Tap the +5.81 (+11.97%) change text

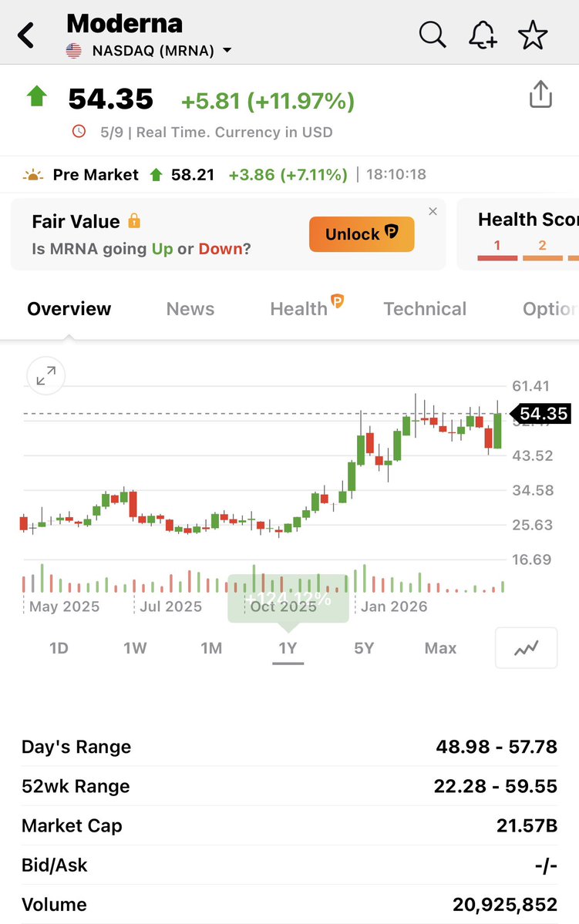tap(268, 102)
